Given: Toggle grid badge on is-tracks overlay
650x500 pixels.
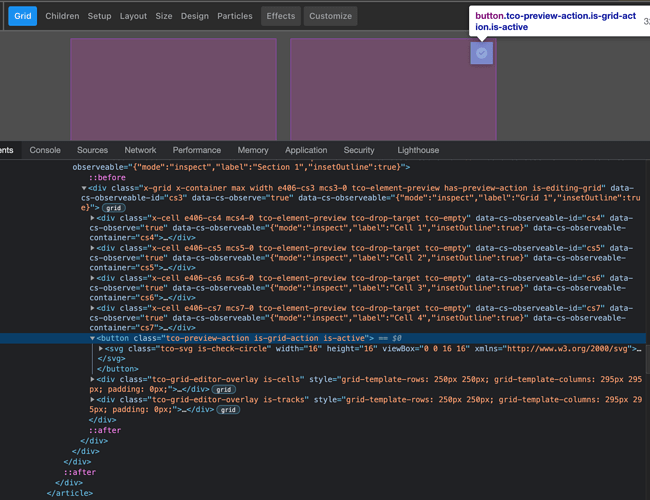Looking at the screenshot, I should (x=228, y=409).
